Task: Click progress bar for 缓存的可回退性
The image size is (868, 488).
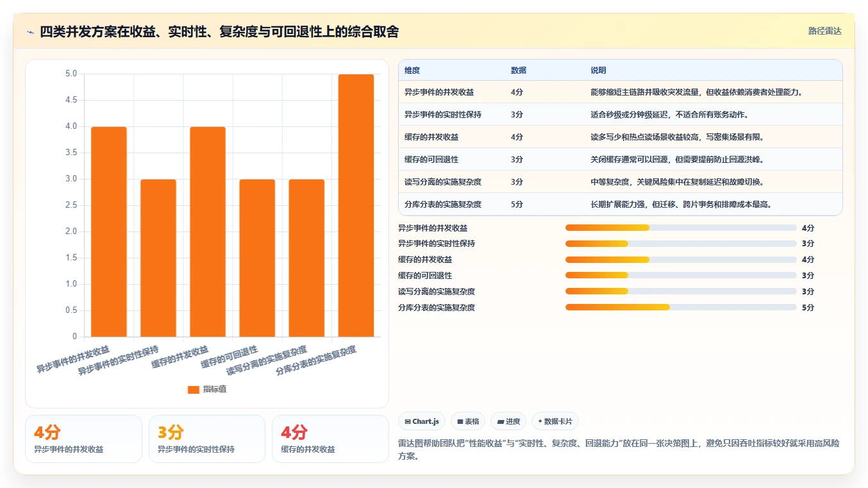Action: [x=681, y=276]
